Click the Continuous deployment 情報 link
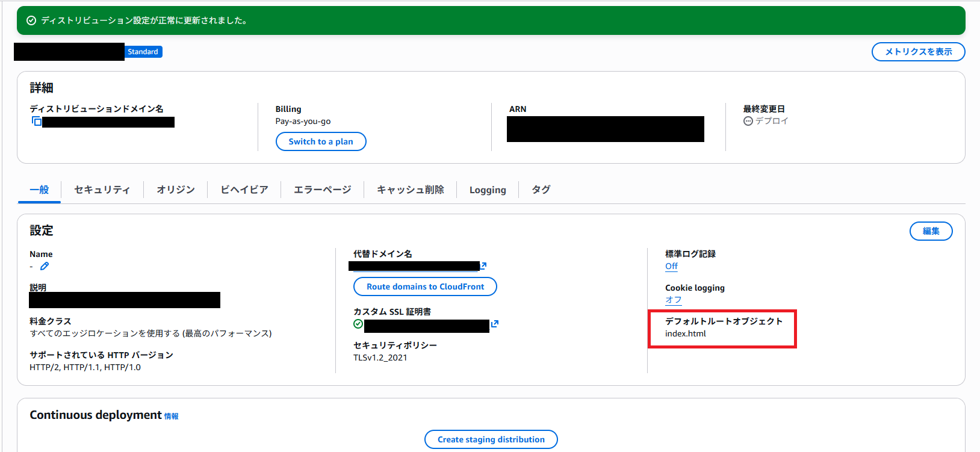The height and width of the screenshot is (452, 980). (172, 416)
